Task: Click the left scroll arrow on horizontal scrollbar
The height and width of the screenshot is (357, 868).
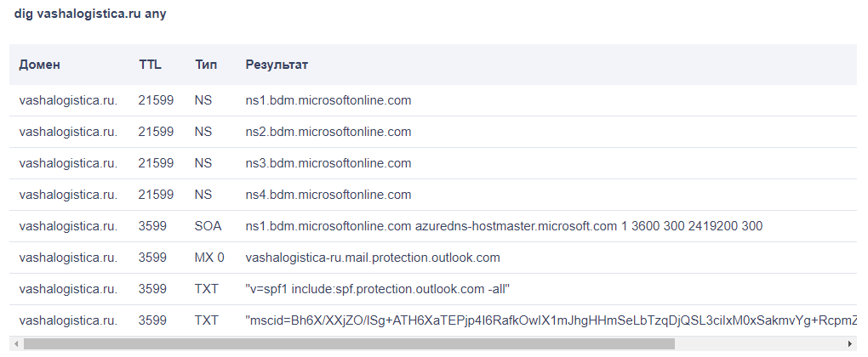Action: 16,343
